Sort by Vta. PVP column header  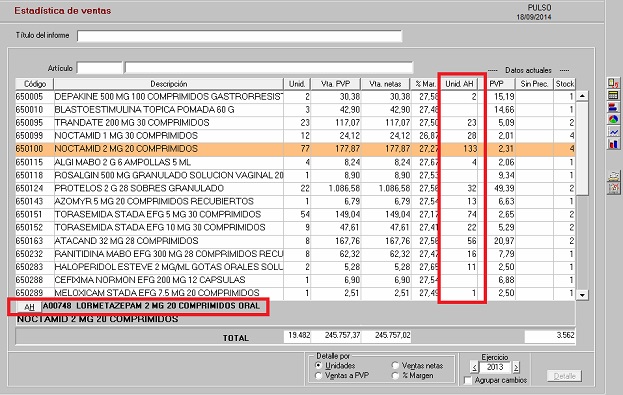336,84
